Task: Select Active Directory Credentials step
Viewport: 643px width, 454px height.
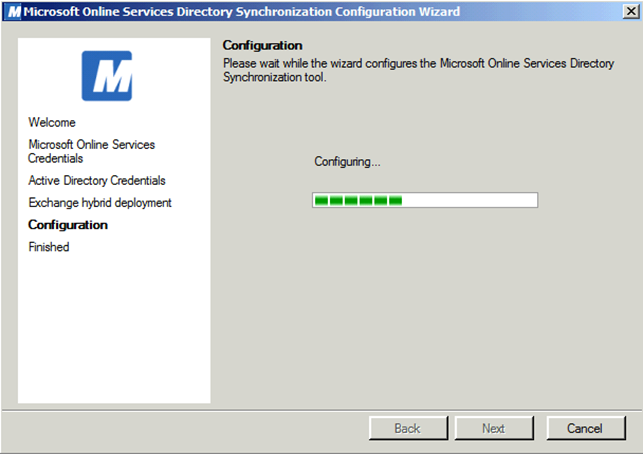Action: point(97,180)
